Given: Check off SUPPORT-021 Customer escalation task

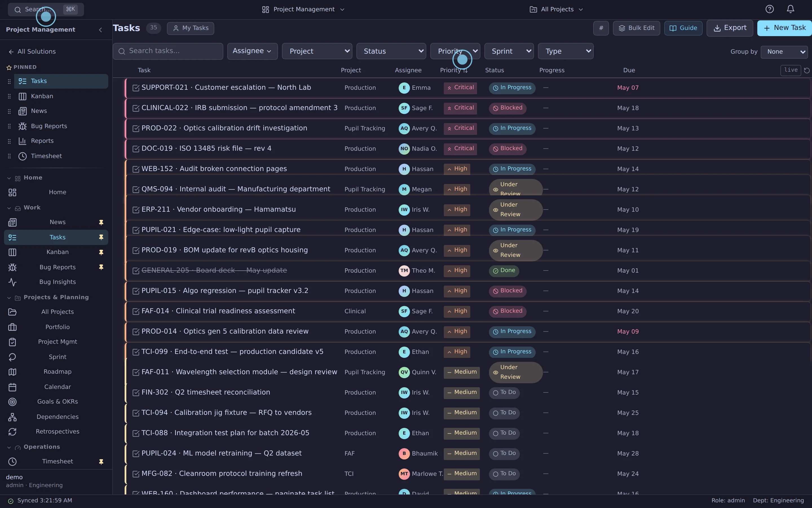Looking at the screenshot, I should pyautogui.click(x=136, y=88).
